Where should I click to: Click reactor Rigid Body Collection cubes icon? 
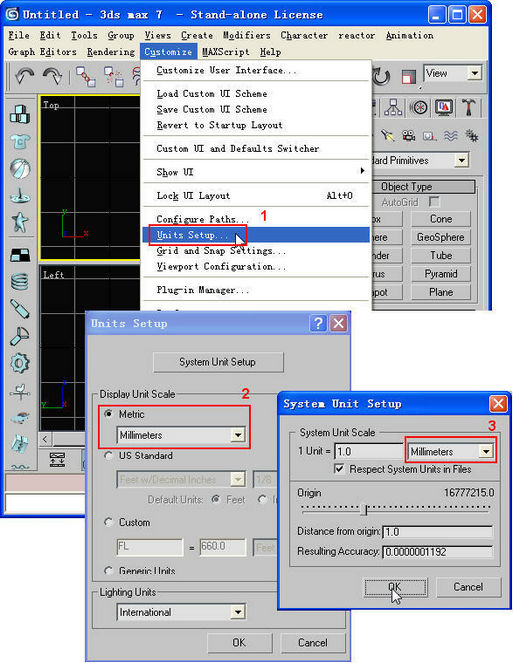tap(20, 114)
